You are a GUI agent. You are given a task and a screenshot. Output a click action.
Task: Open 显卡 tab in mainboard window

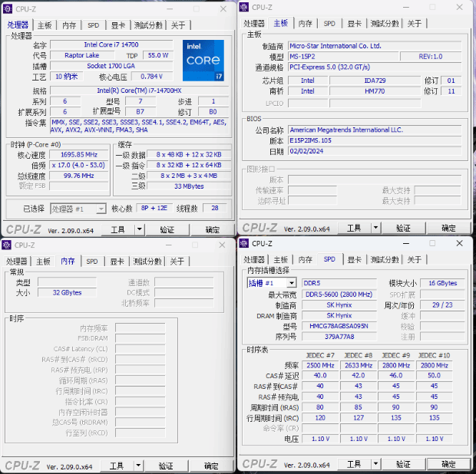[354, 23]
